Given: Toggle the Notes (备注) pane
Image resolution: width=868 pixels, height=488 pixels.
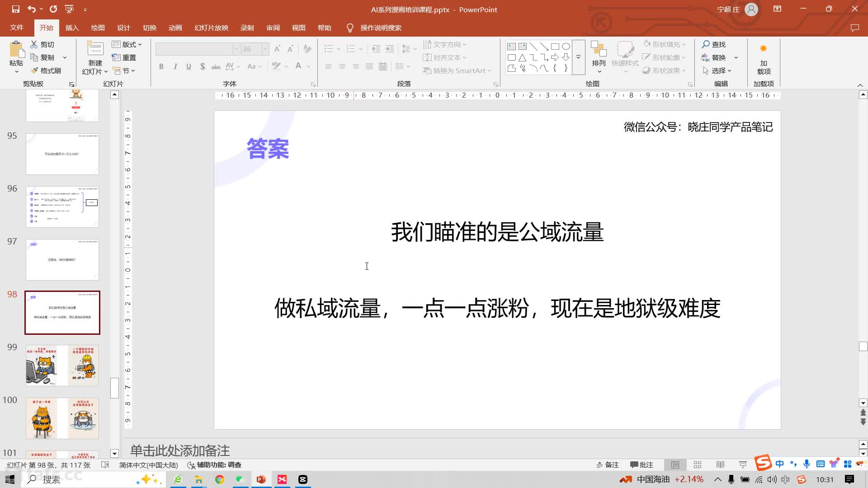Looking at the screenshot, I should pyautogui.click(x=607, y=465).
